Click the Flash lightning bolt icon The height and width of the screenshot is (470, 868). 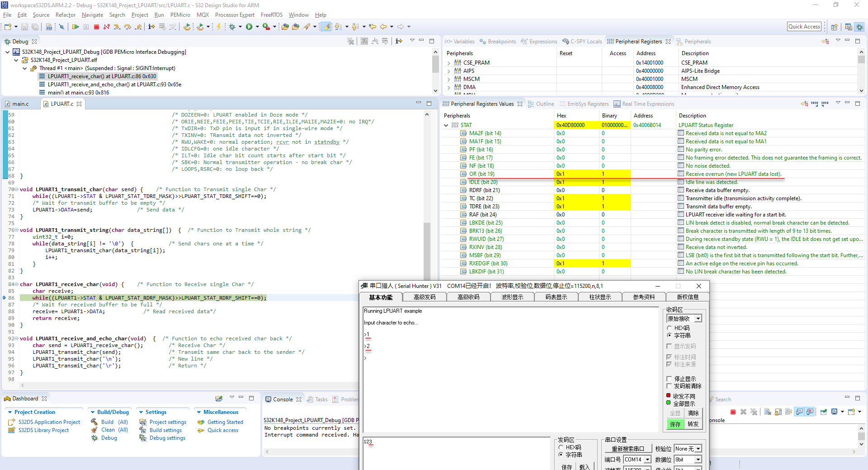(x=219, y=27)
